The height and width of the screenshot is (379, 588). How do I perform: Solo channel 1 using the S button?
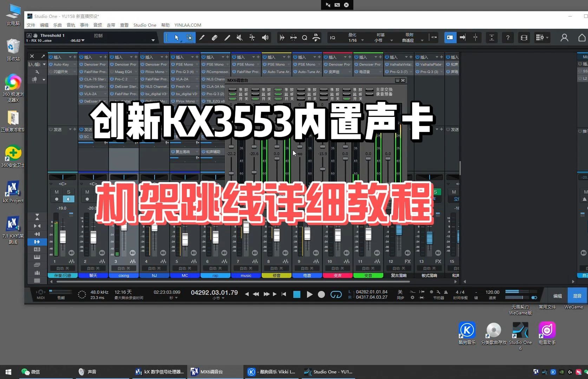tap(69, 192)
